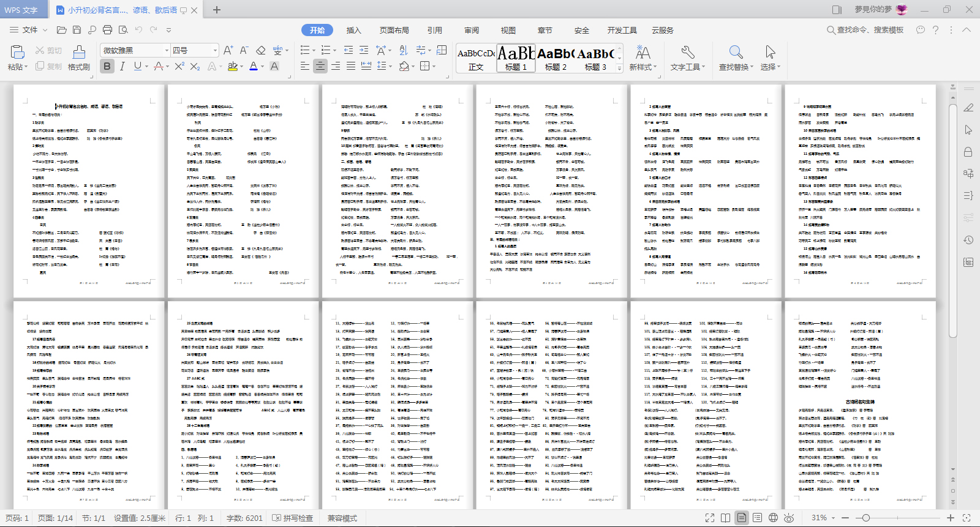Open the 文字工具 menu
Image resolution: width=980 pixels, height=527 pixels.
[688, 58]
